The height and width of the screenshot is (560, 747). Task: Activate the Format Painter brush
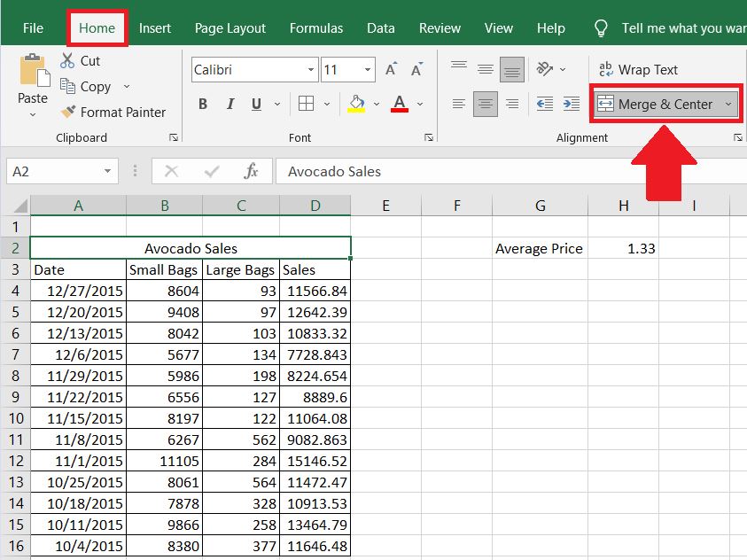point(113,113)
